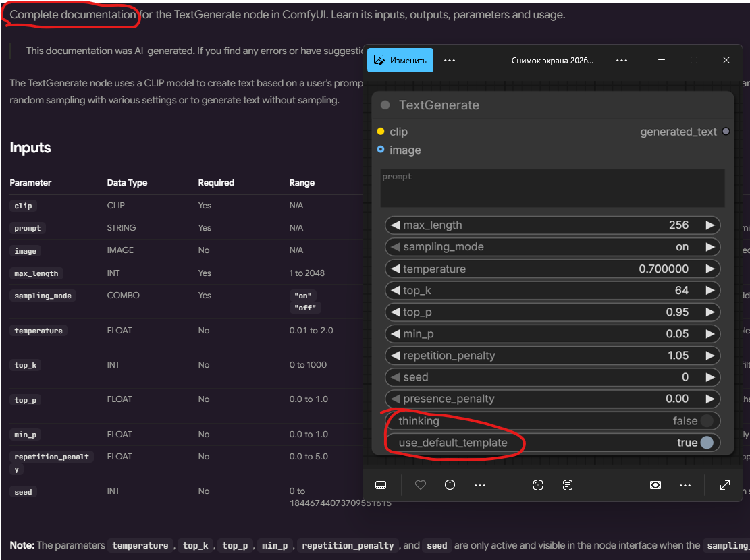Decrease max_length with its left arrow

(395, 225)
